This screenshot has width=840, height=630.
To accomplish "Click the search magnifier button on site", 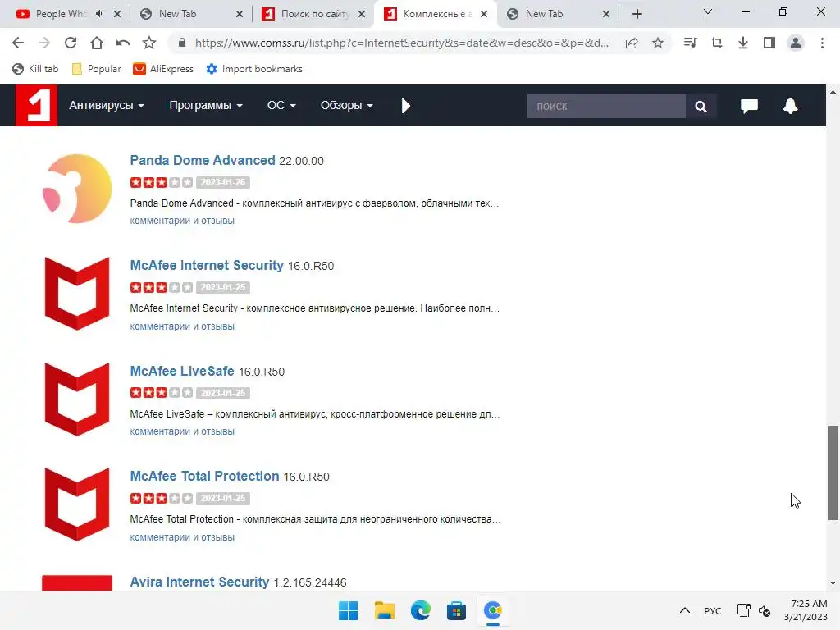I will (701, 106).
